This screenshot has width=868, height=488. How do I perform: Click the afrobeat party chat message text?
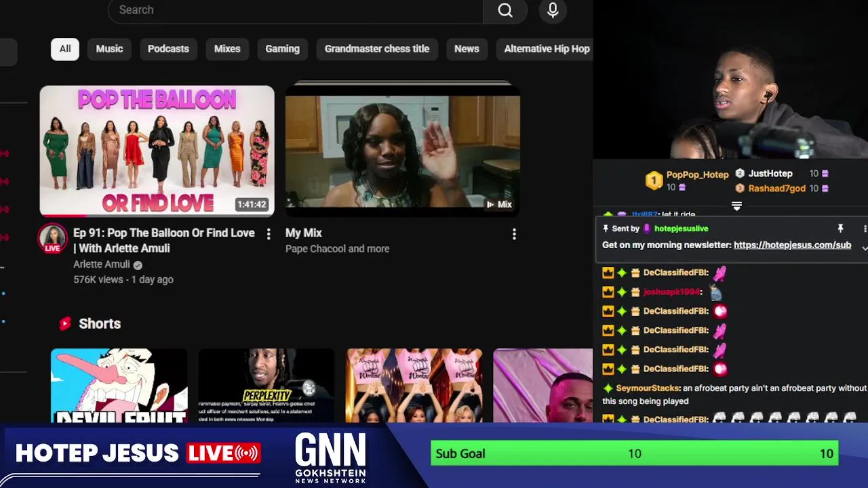click(734, 394)
